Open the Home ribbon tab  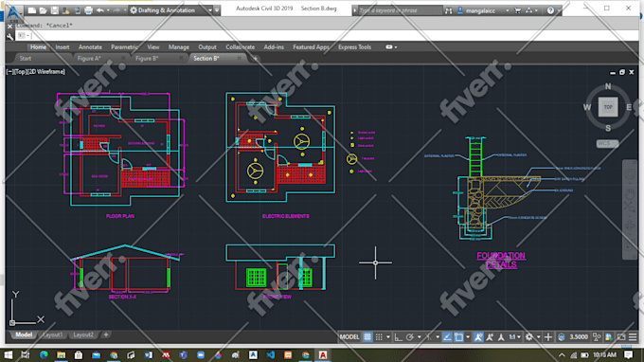point(38,47)
